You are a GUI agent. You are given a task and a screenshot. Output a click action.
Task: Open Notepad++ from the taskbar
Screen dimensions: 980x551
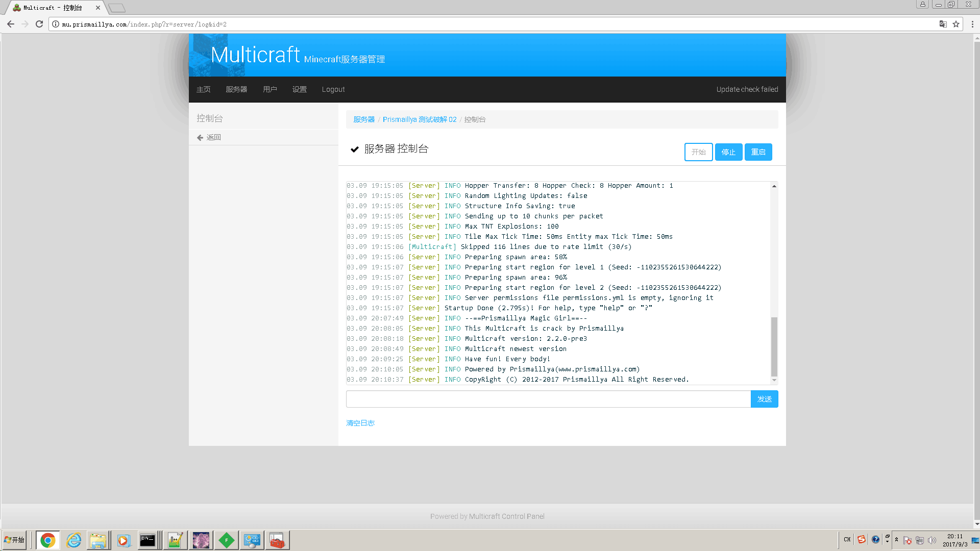(x=175, y=540)
